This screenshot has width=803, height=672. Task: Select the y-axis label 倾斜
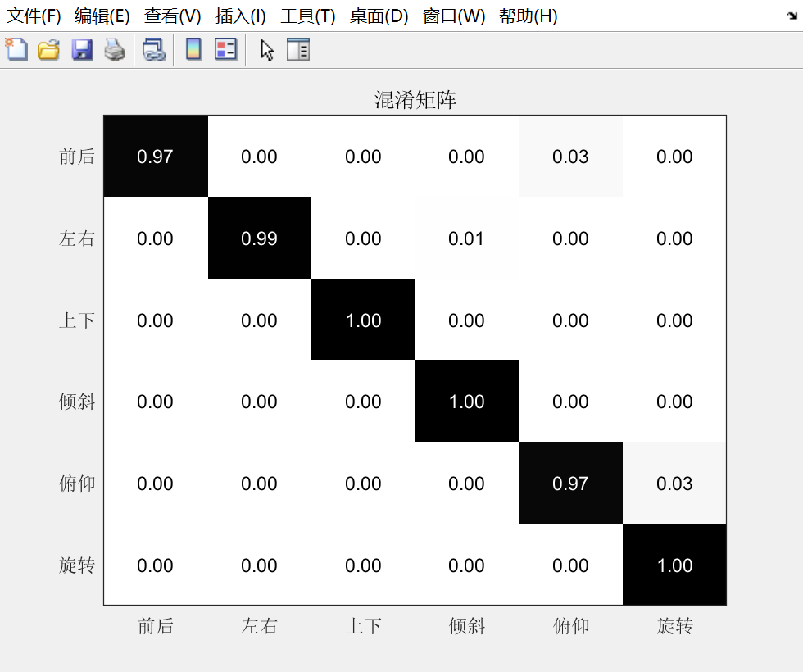pyautogui.click(x=77, y=401)
